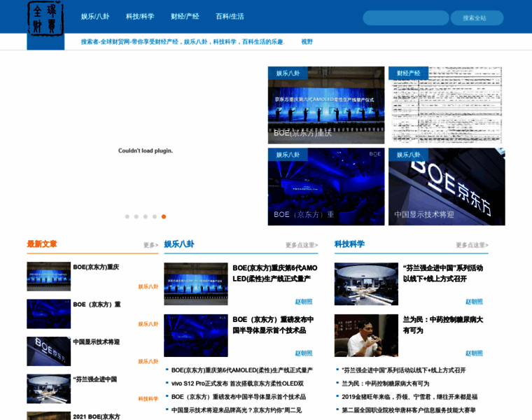The width and height of the screenshot is (532, 420).
Task: Open 娱乐八卦 thumbnail for BOE重庆第6代AMOLED
Action: click(196, 284)
